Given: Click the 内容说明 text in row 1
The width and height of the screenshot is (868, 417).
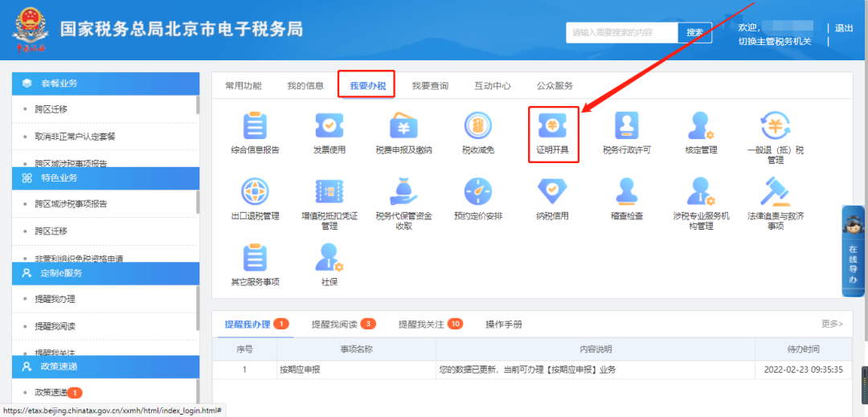Looking at the screenshot, I should (x=527, y=370).
